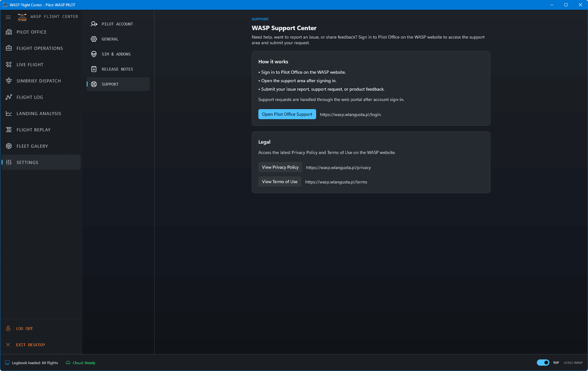This screenshot has width=588, height=371.
Task: Open the Release Notes tab
Action: [x=118, y=69]
